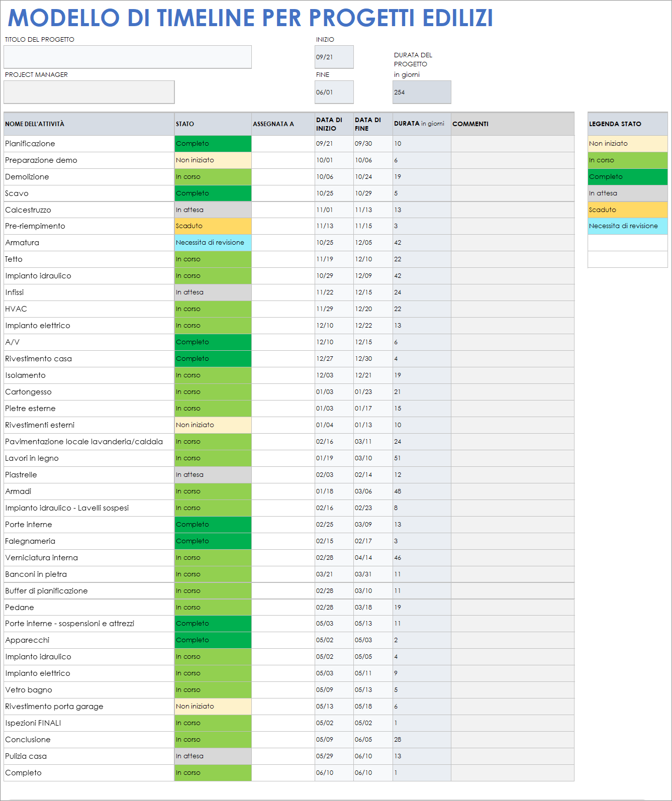Click the Project Manager input field
This screenshot has width=672, height=801.
click(x=89, y=92)
